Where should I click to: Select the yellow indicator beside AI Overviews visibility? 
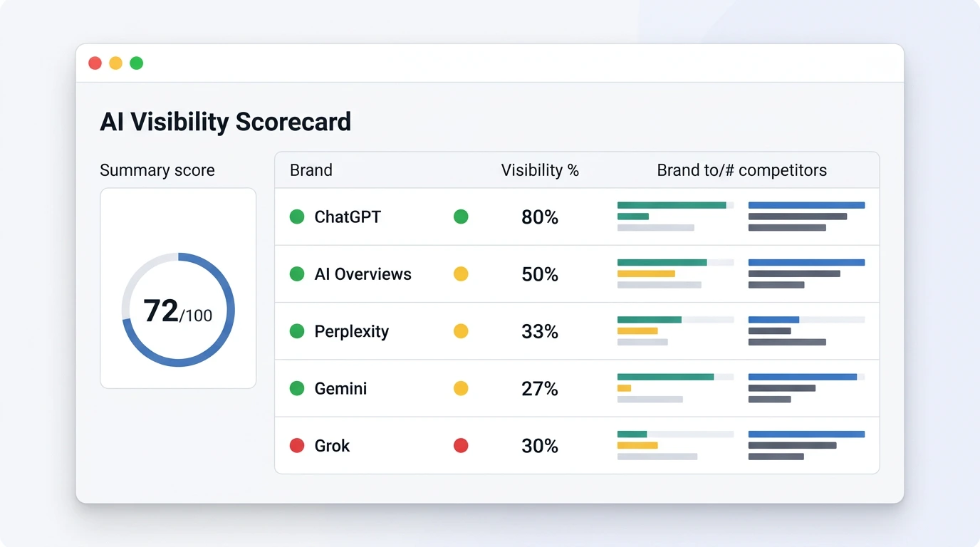tap(461, 273)
